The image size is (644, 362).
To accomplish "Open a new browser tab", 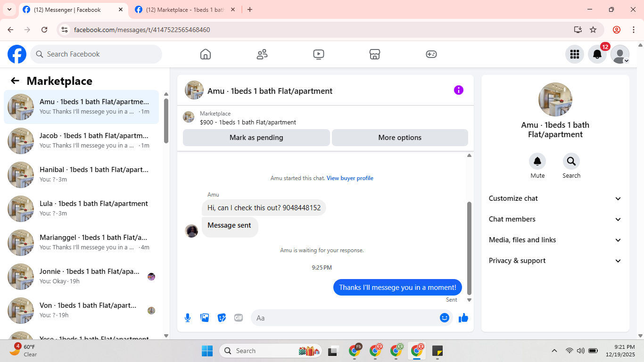I will (x=250, y=9).
